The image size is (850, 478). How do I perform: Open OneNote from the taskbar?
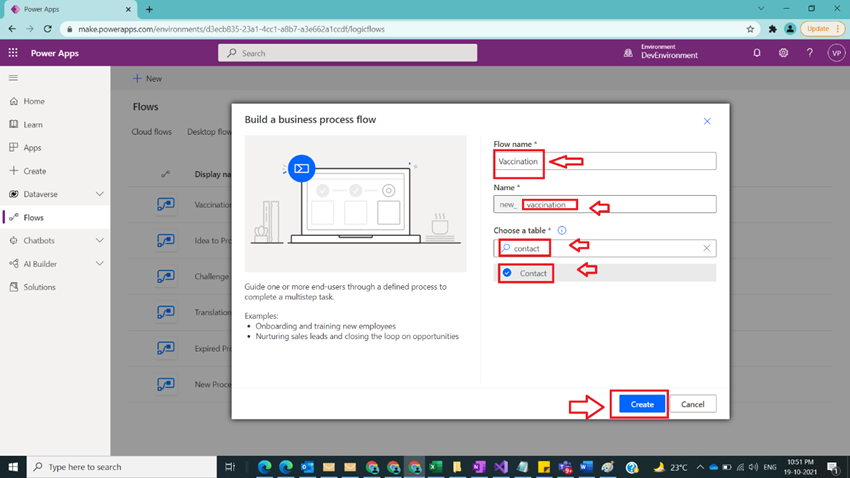tap(479, 467)
